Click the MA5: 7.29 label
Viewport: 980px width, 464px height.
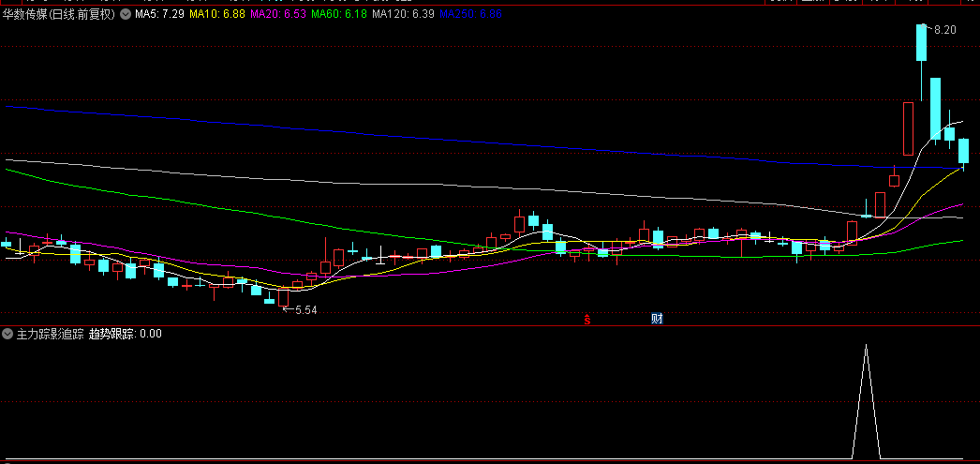pos(159,14)
